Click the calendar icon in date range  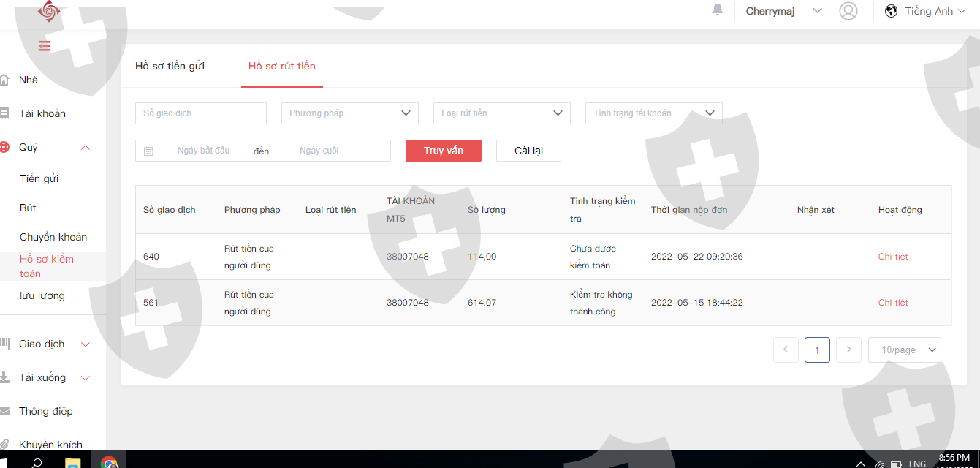tap(148, 151)
